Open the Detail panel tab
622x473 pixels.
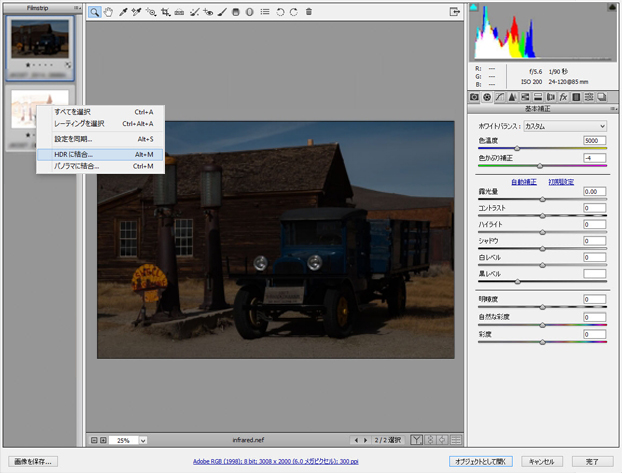click(513, 97)
